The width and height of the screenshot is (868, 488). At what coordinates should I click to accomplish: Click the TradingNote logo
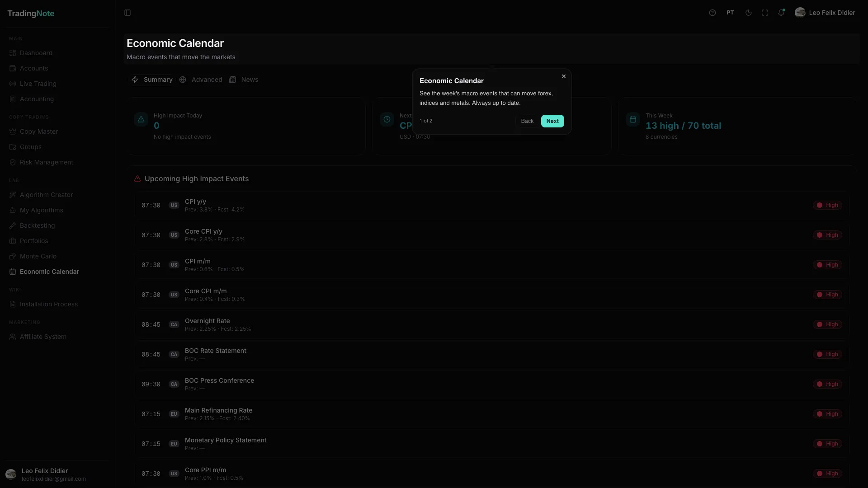tap(31, 14)
